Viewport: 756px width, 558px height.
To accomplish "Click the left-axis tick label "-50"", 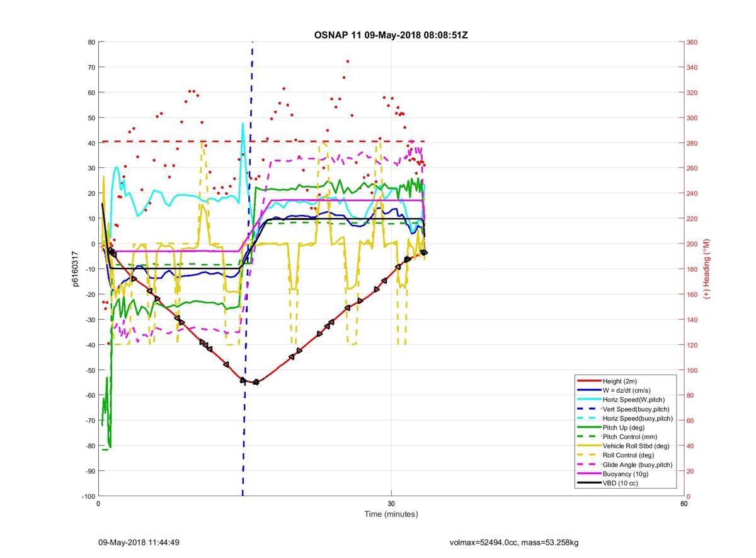I will (x=89, y=370).
